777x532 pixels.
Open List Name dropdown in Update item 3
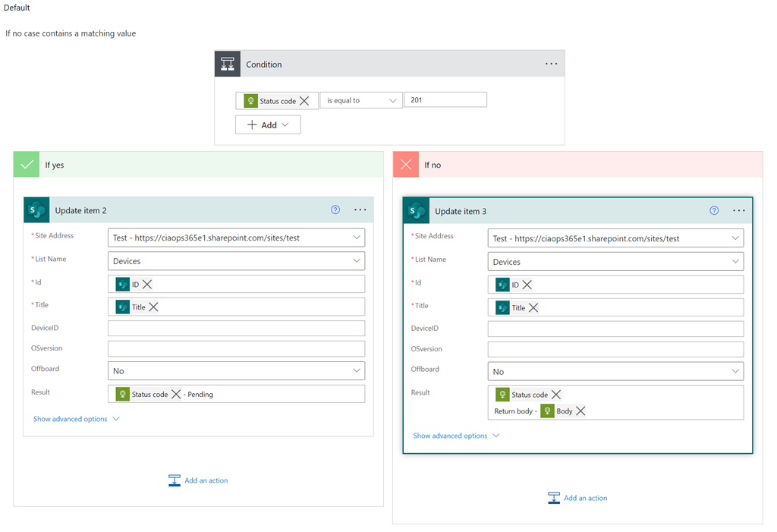[x=735, y=262]
